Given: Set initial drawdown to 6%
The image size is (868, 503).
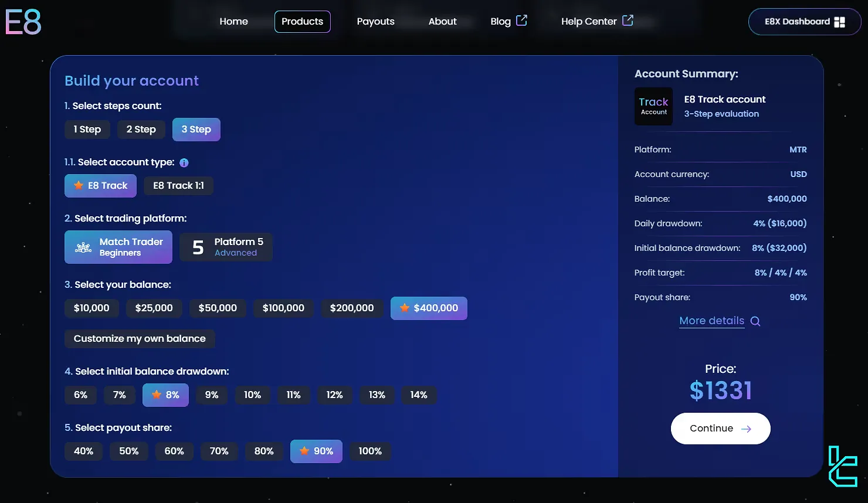Looking at the screenshot, I should [x=80, y=395].
